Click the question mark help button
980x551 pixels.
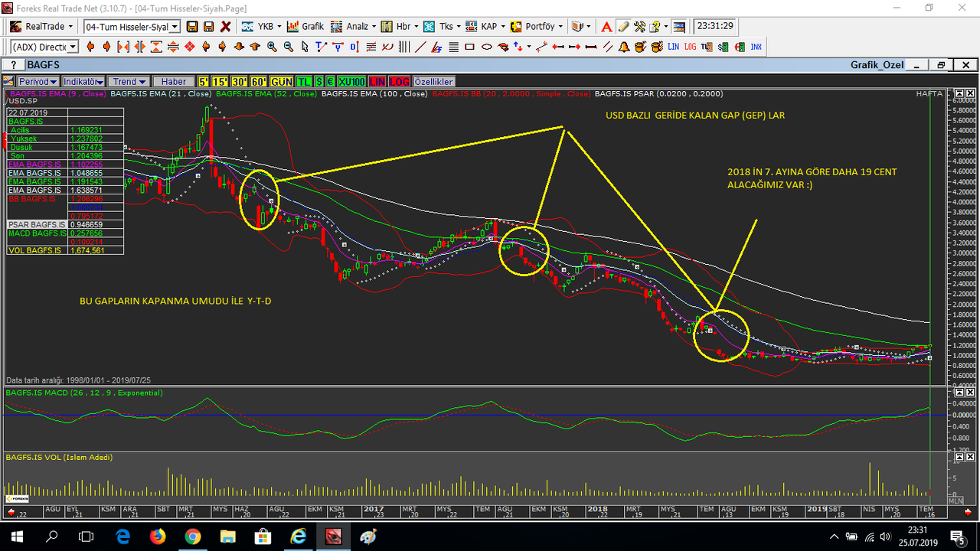(13, 65)
